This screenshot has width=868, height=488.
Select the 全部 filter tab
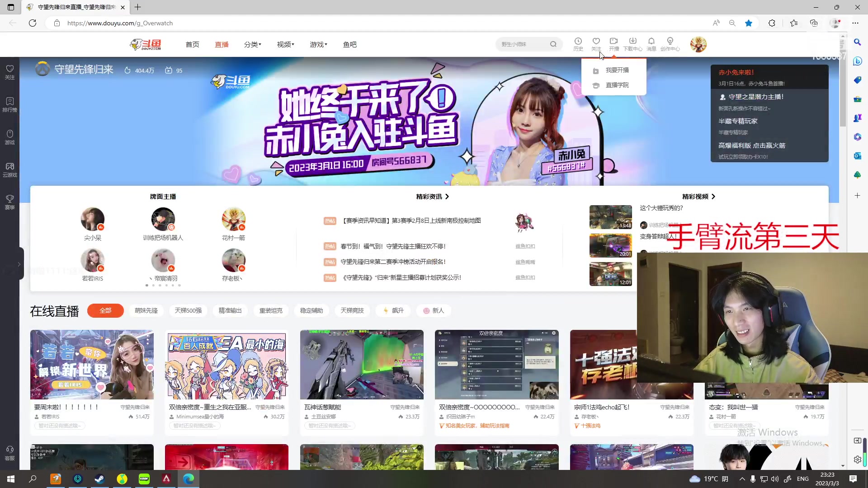tap(105, 310)
